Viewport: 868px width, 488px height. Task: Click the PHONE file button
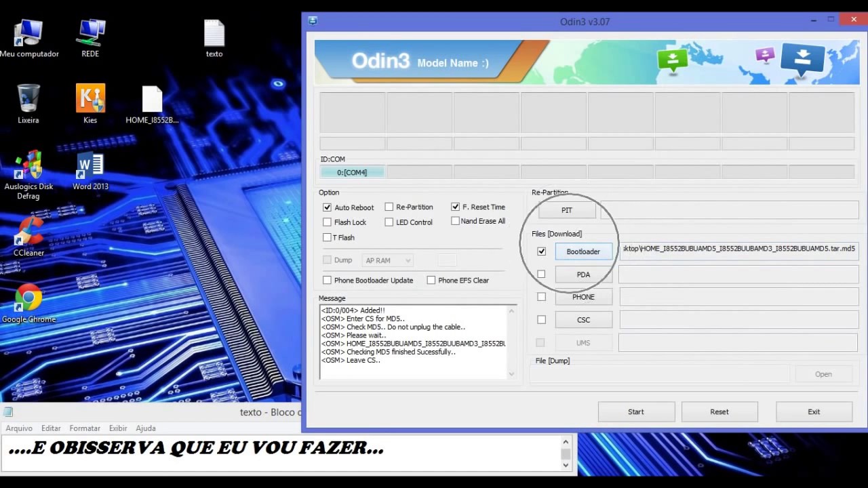[x=583, y=297]
